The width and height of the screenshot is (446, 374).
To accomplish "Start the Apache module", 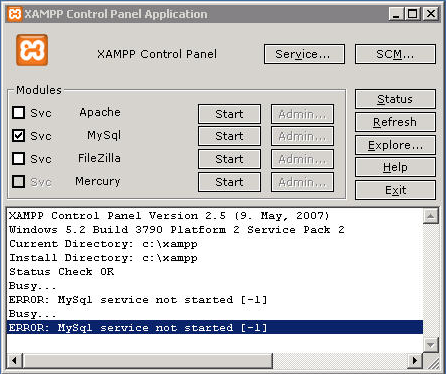I will (x=229, y=114).
